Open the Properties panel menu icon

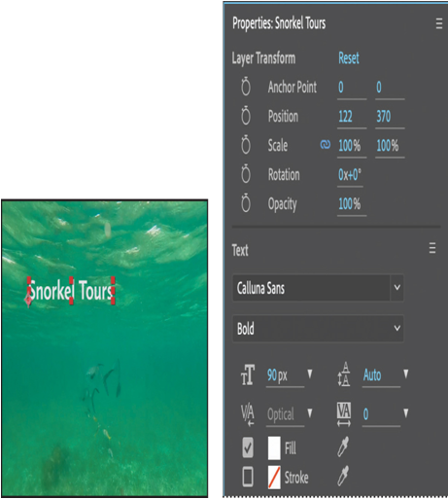pos(439,23)
